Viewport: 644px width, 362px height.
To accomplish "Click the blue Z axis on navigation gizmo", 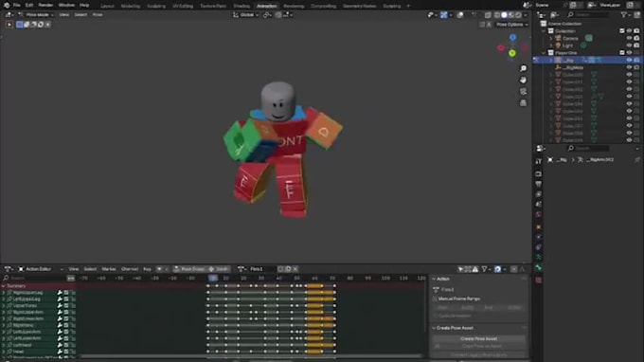I will [512, 37].
